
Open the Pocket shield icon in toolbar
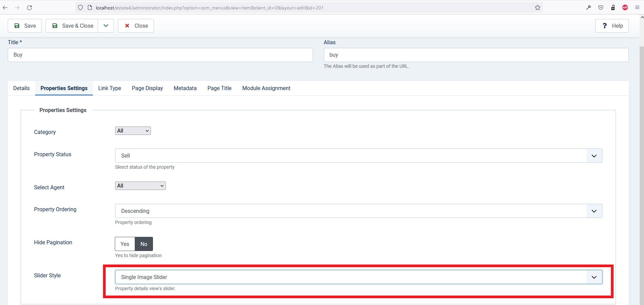pos(601,8)
